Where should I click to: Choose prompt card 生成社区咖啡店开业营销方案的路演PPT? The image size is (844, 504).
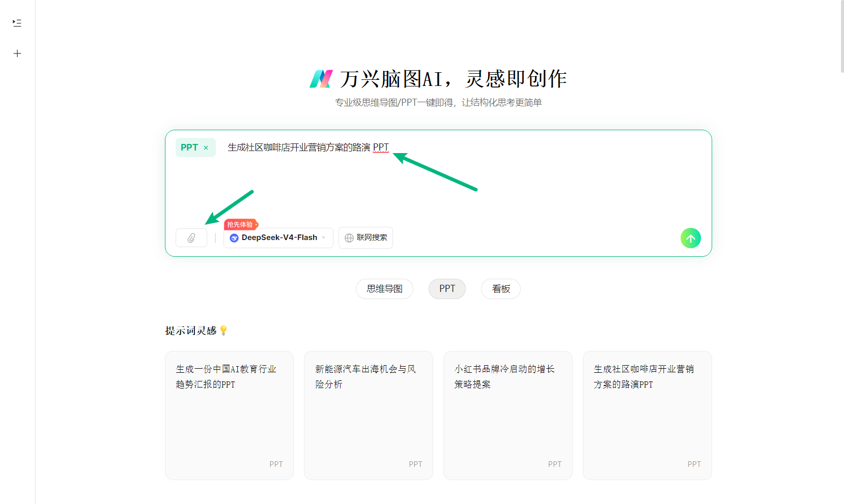[x=648, y=416]
